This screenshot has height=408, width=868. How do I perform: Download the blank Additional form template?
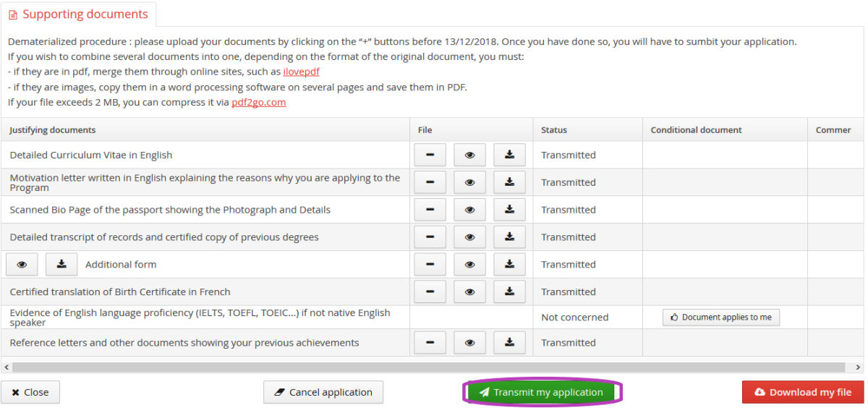[61, 265]
